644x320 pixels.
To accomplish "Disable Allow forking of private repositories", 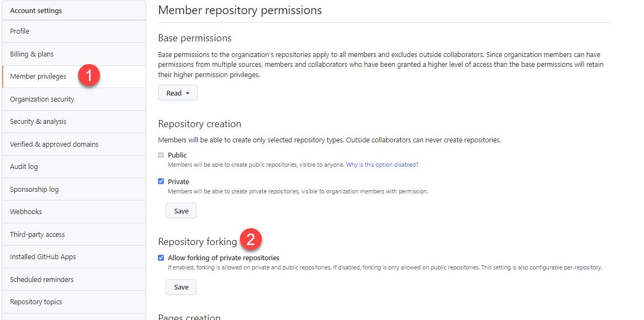I will tap(161, 258).
